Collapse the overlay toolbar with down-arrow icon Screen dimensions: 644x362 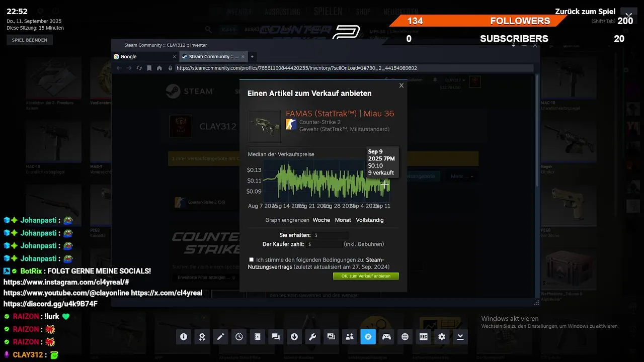pos(460,337)
